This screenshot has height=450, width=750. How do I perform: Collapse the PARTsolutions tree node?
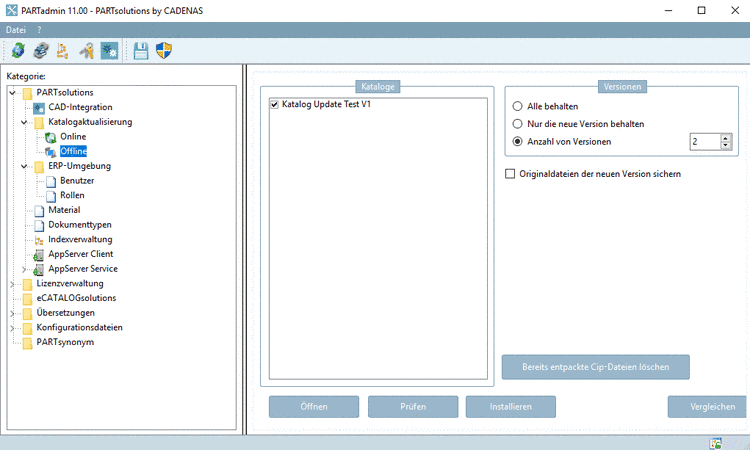[x=12, y=93]
